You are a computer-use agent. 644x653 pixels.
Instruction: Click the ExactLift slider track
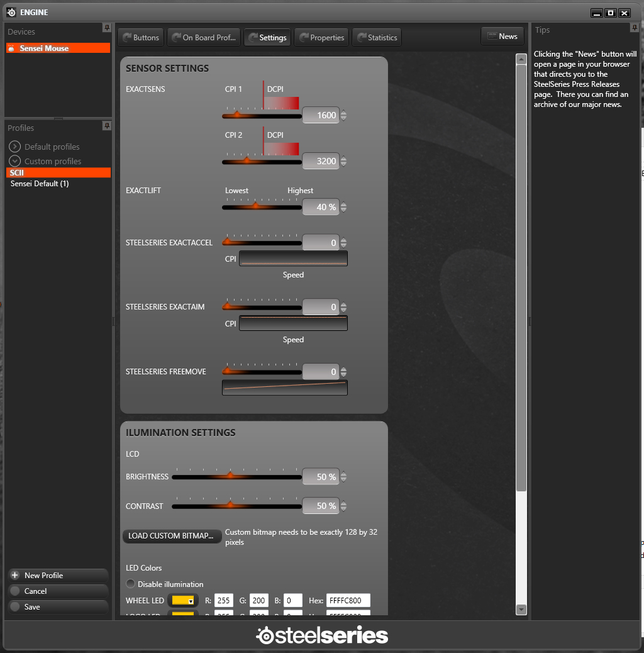click(262, 207)
